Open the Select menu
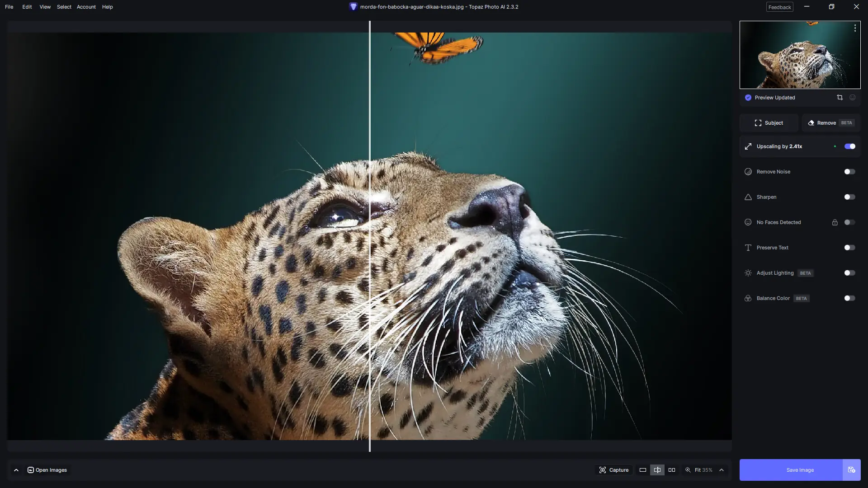This screenshot has width=868, height=488. coord(64,7)
